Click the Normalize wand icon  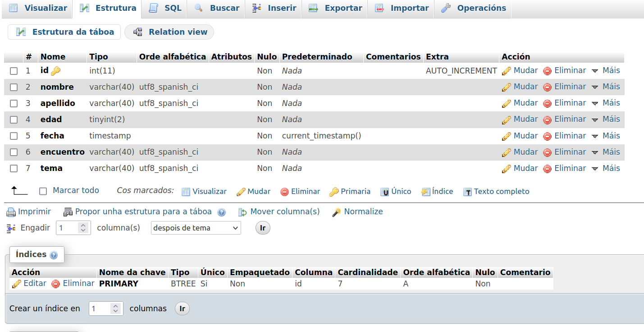pyautogui.click(x=337, y=212)
